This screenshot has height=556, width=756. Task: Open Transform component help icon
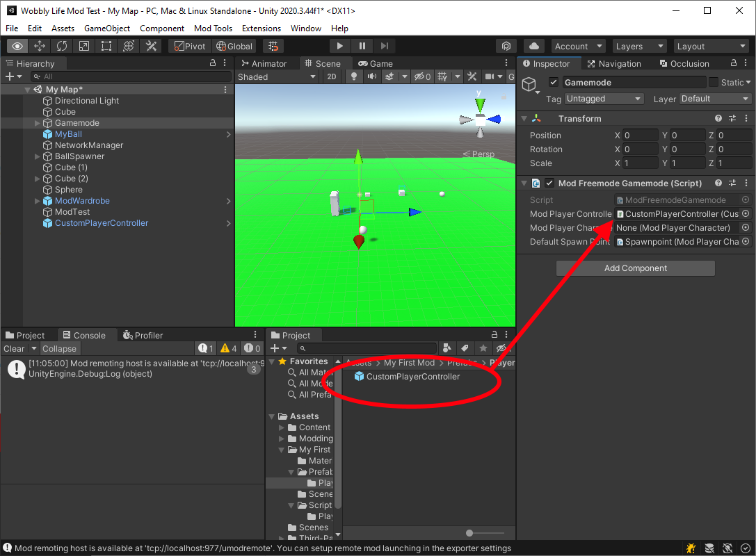718,119
